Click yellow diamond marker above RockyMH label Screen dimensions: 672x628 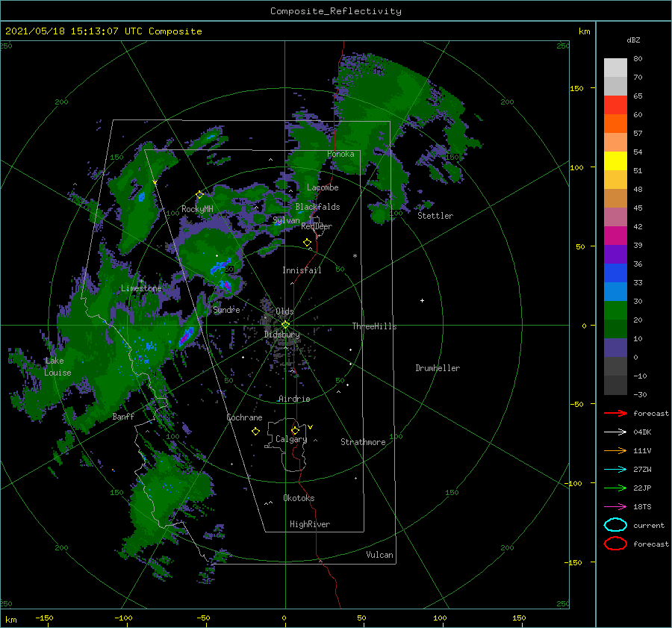[199, 195]
